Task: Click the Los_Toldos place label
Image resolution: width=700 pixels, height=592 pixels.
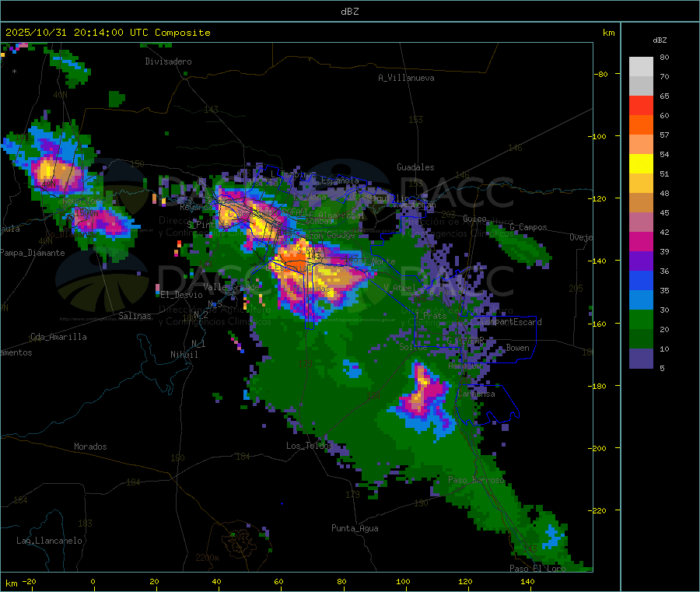Action: coord(310,446)
